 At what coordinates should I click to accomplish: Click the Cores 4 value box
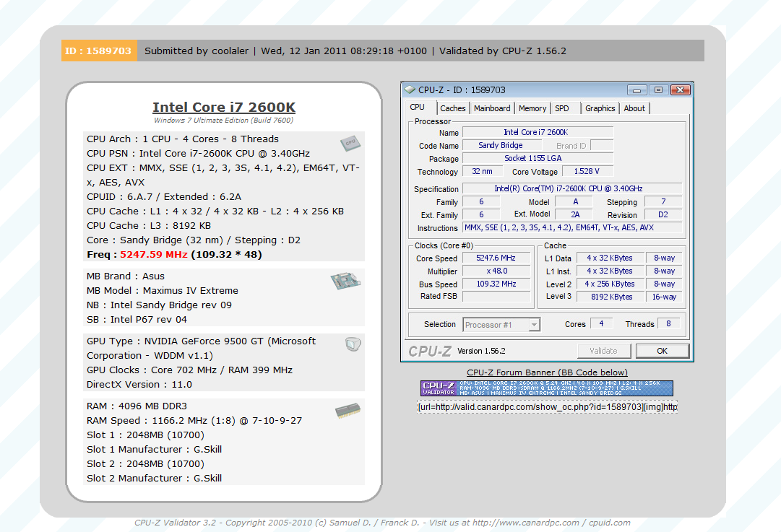coord(601,324)
